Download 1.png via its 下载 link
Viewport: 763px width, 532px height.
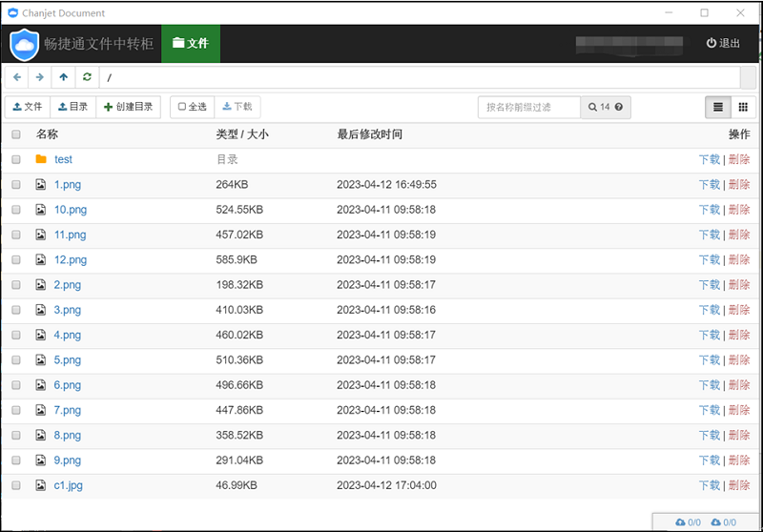pyautogui.click(x=709, y=185)
